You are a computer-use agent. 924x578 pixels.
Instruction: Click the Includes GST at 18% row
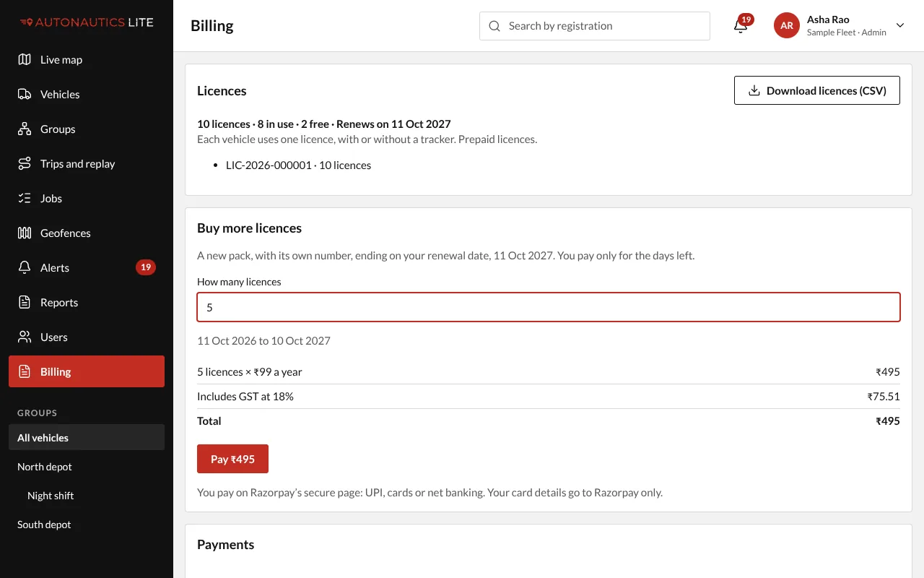pos(549,396)
